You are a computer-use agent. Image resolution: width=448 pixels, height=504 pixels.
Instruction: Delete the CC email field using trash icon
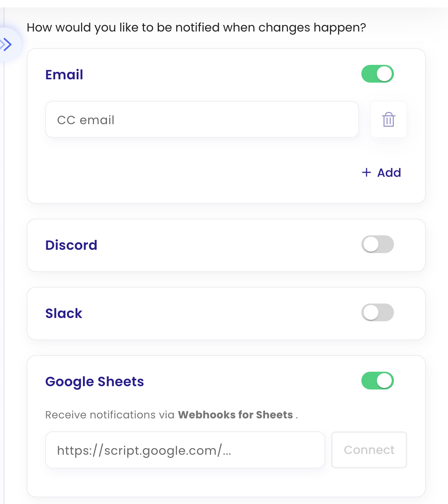coord(388,119)
